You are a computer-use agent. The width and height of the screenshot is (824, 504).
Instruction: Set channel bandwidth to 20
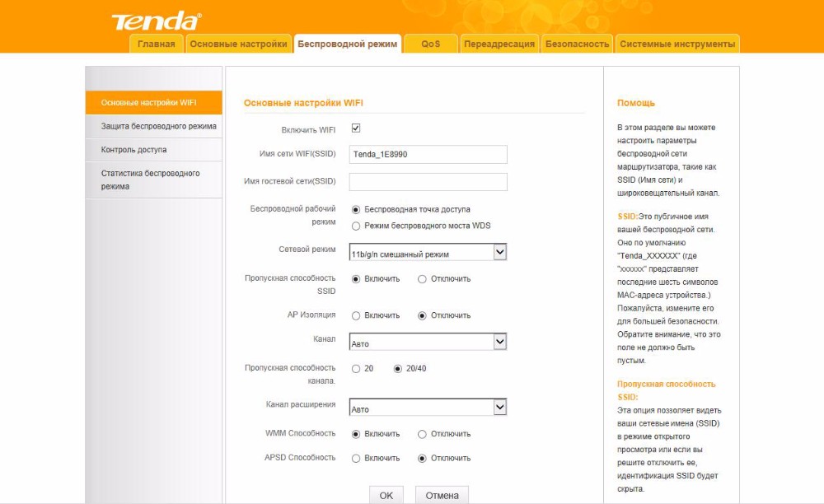tap(356, 368)
